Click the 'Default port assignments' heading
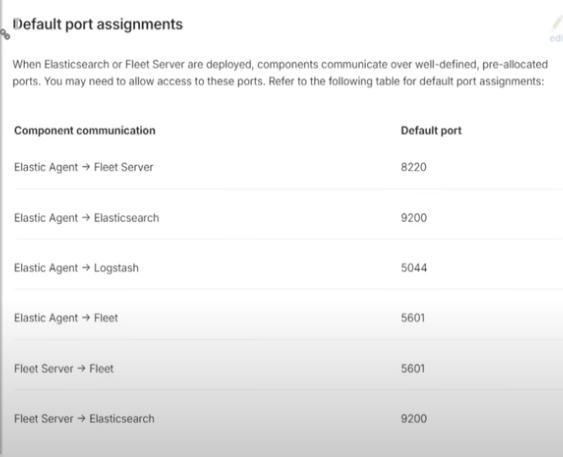Viewport: 563px width, 457px height. tap(98, 24)
